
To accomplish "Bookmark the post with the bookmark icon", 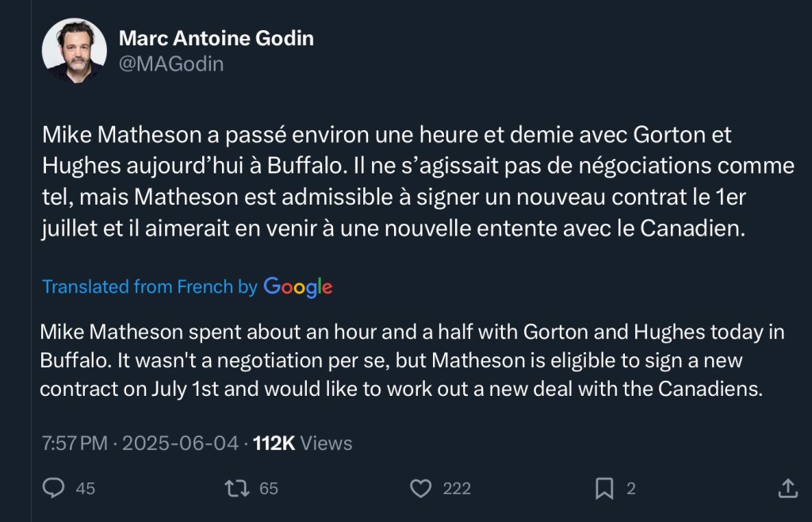I will 604,488.
